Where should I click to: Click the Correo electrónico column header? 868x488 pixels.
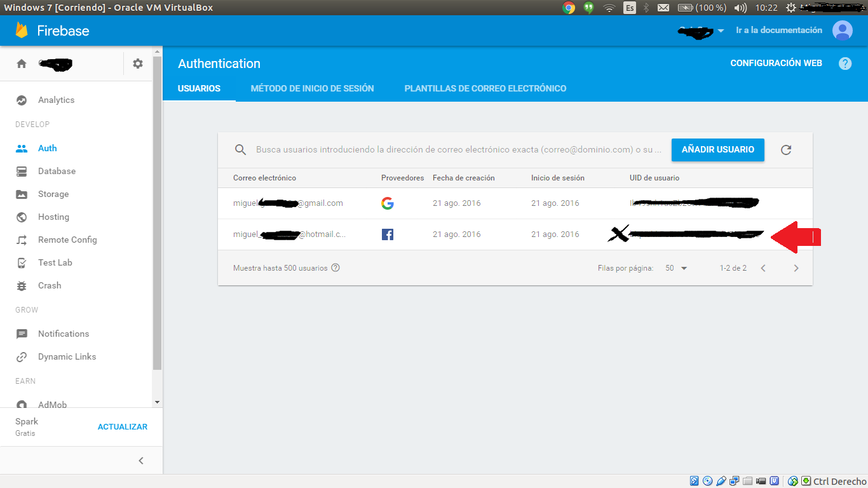click(264, 178)
